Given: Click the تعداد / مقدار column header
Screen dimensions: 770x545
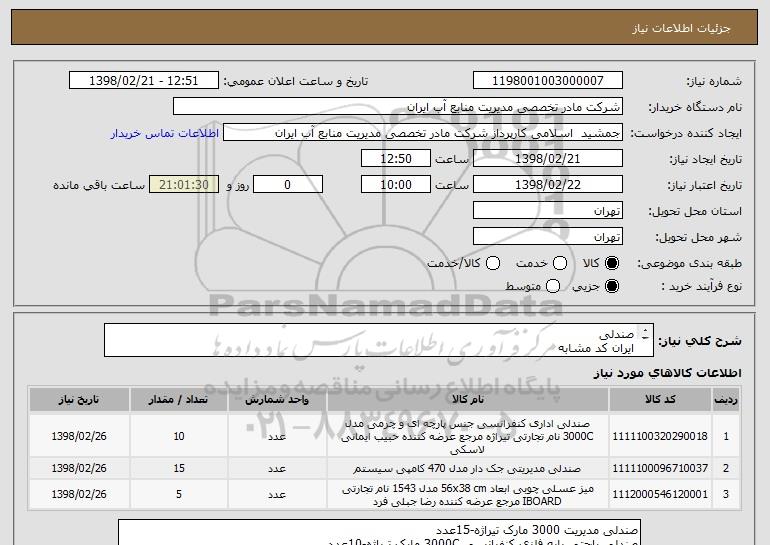Looking at the screenshot, I should pyautogui.click(x=179, y=399).
